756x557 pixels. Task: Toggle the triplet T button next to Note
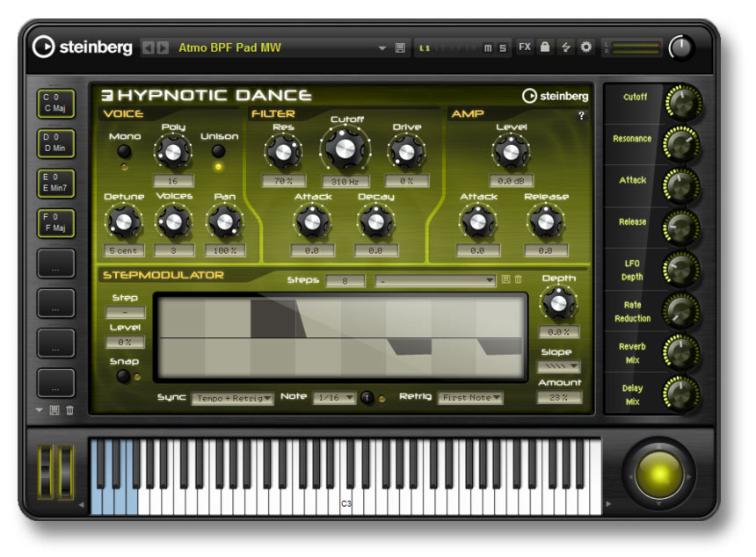[367, 397]
